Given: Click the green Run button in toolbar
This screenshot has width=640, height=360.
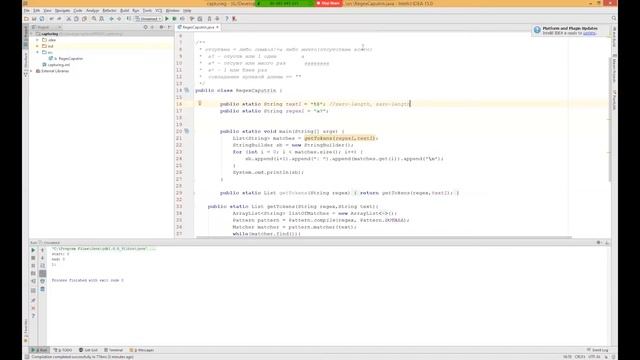Looking at the screenshot, I should (167, 19).
